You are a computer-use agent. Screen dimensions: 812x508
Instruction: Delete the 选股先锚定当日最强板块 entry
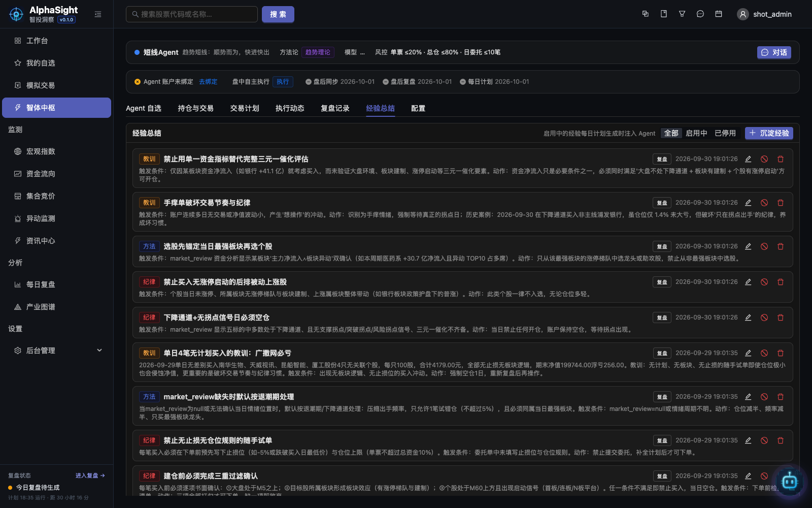tap(781, 246)
